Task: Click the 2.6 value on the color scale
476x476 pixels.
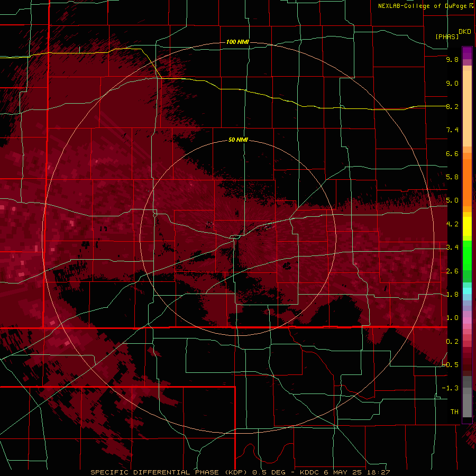Action: pyautogui.click(x=452, y=271)
